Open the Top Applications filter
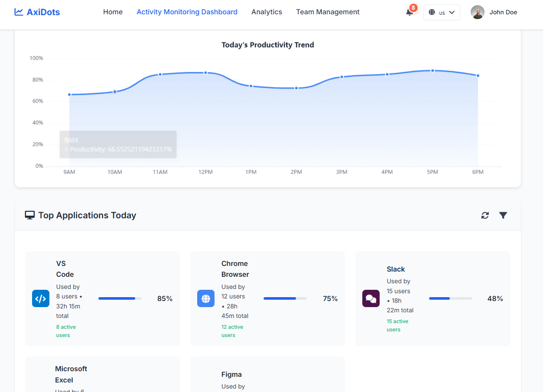The width and height of the screenshot is (543, 392). (x=503, y=215)
